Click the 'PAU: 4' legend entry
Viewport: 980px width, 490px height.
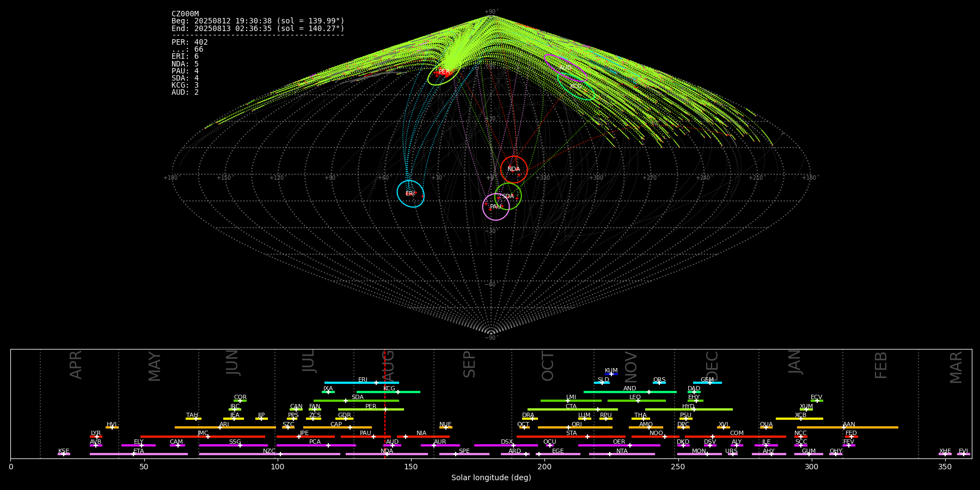[x=185, y=71]
